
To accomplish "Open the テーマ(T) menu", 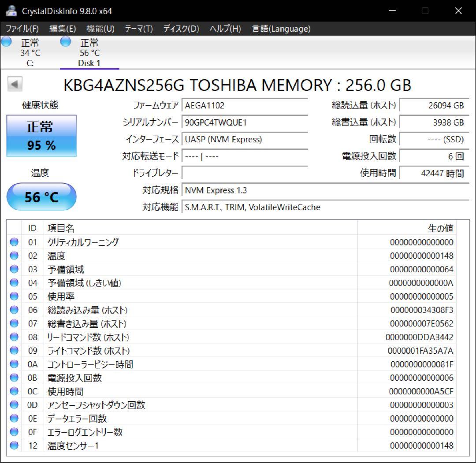I will click(139, 29).
